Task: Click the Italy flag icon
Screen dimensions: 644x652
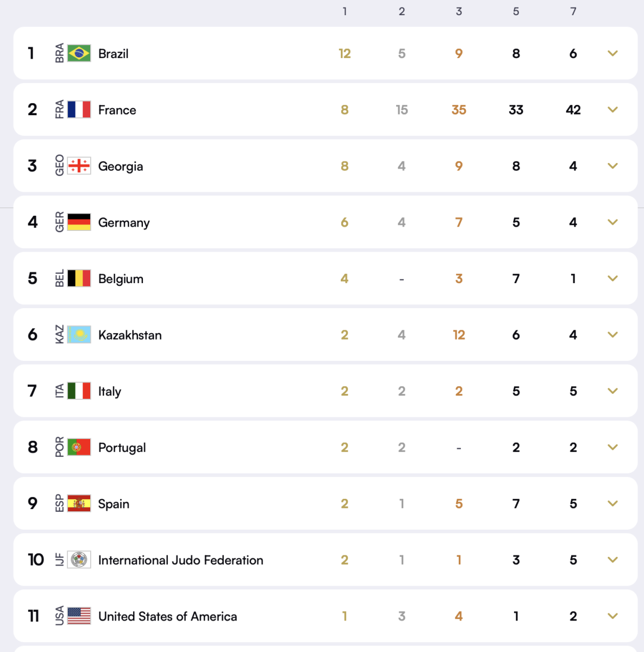Action: click(x=79, y=391)
